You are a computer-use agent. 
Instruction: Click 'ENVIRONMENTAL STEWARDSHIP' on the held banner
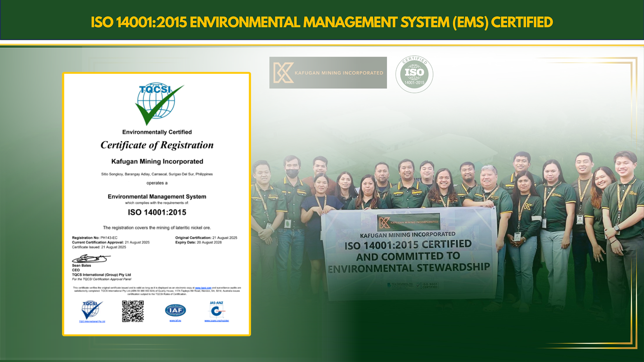(409, 268)
